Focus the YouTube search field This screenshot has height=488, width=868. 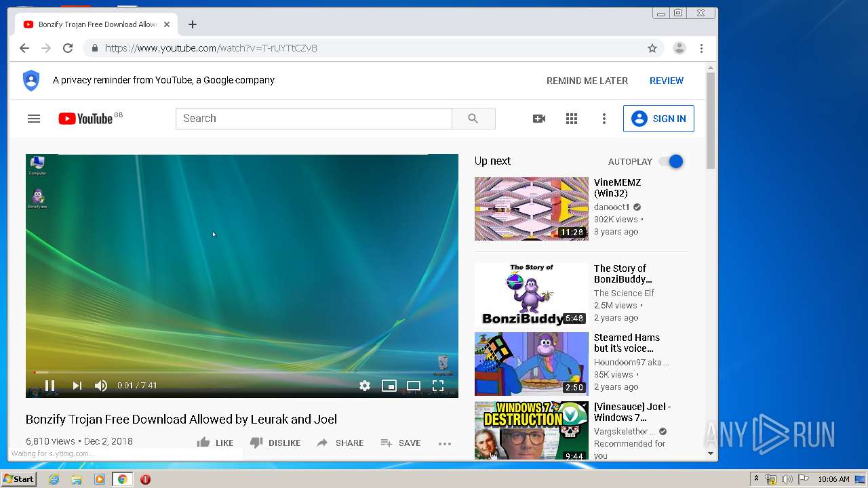click(x=314, y=119)
